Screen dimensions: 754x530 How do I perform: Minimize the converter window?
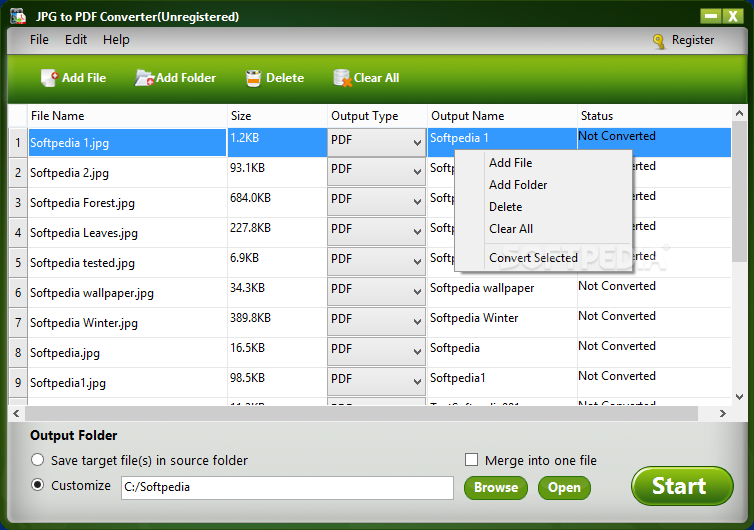coord(711,16)
